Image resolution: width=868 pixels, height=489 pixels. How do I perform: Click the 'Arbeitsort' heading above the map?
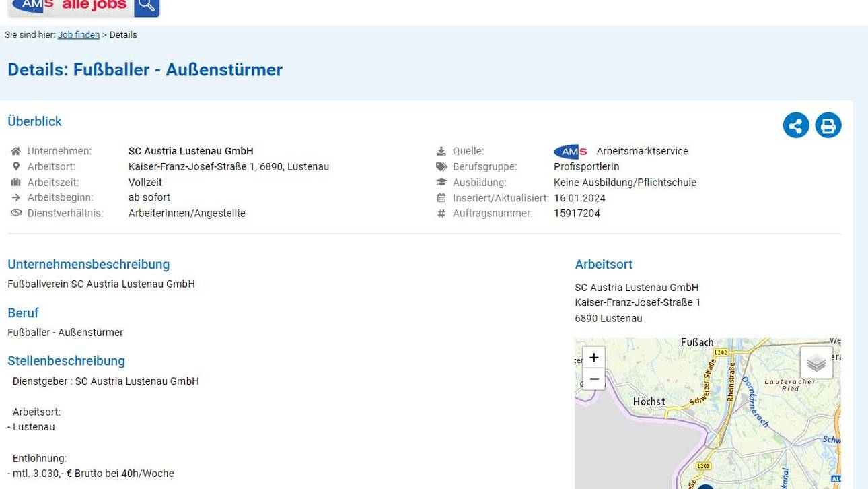coord(604,265)
